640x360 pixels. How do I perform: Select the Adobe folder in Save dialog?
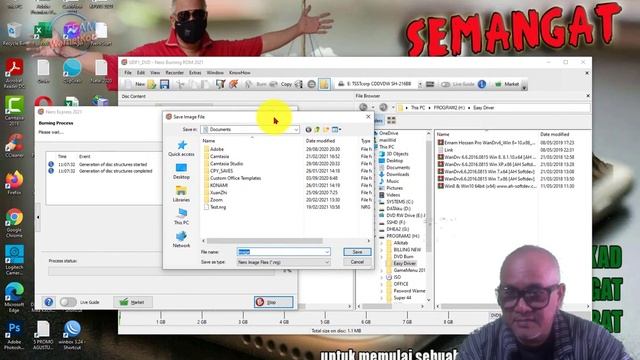coord(213,149)
